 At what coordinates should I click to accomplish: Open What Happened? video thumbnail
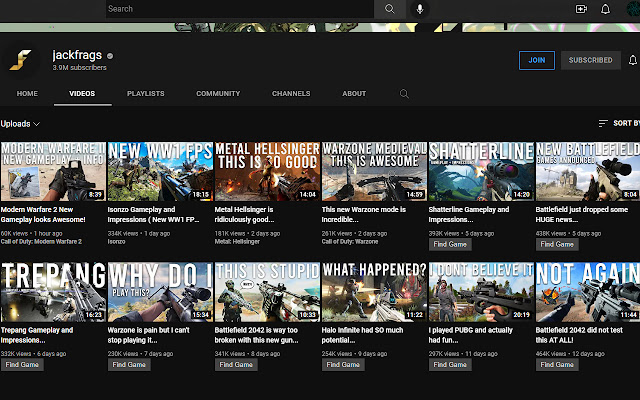coord(374,292)
